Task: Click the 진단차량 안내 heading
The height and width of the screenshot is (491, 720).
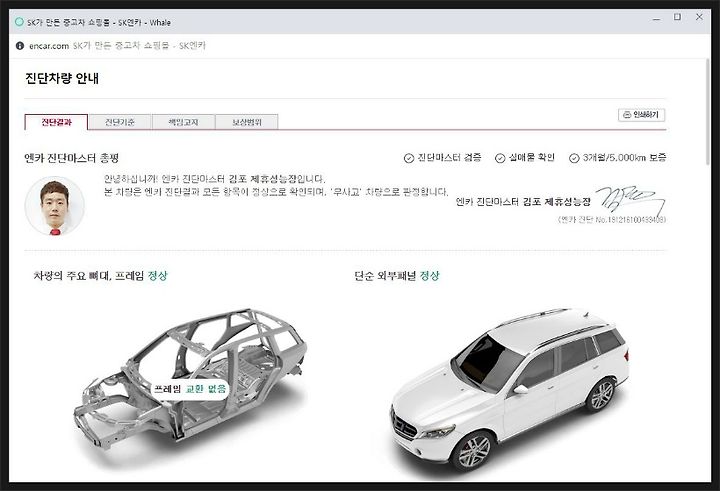Action: [62, 79]
